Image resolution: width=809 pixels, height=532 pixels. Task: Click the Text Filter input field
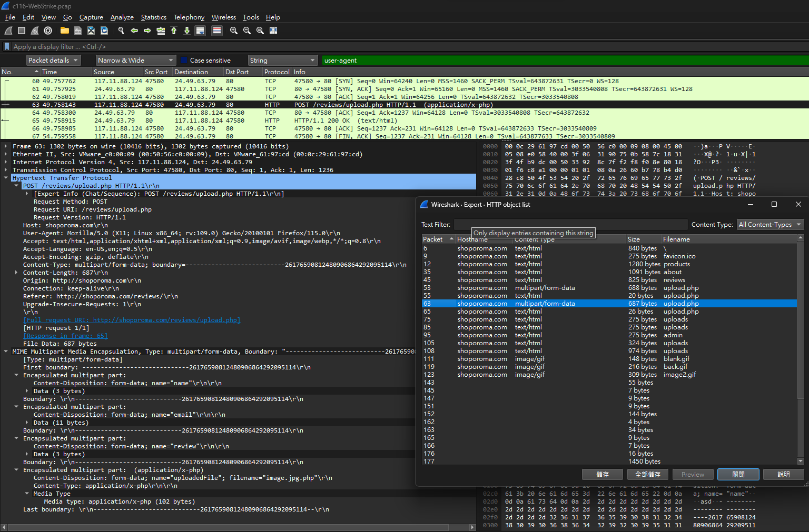point(570,225)
